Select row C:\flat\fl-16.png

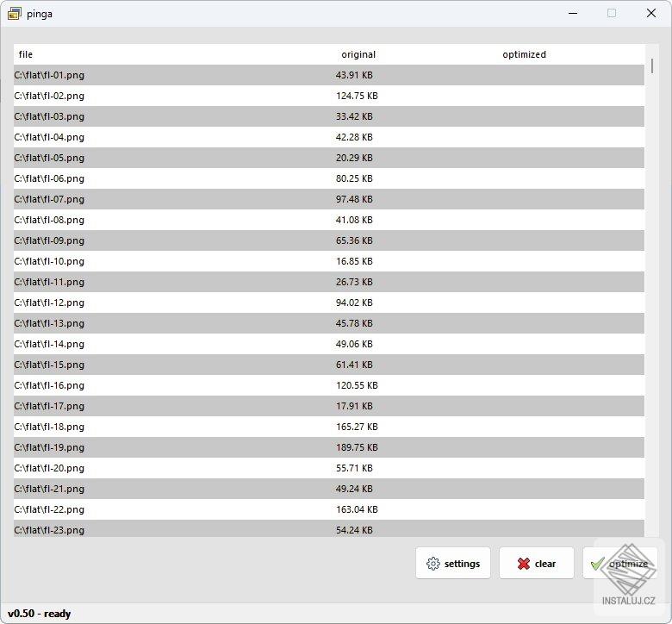[329, 385]
